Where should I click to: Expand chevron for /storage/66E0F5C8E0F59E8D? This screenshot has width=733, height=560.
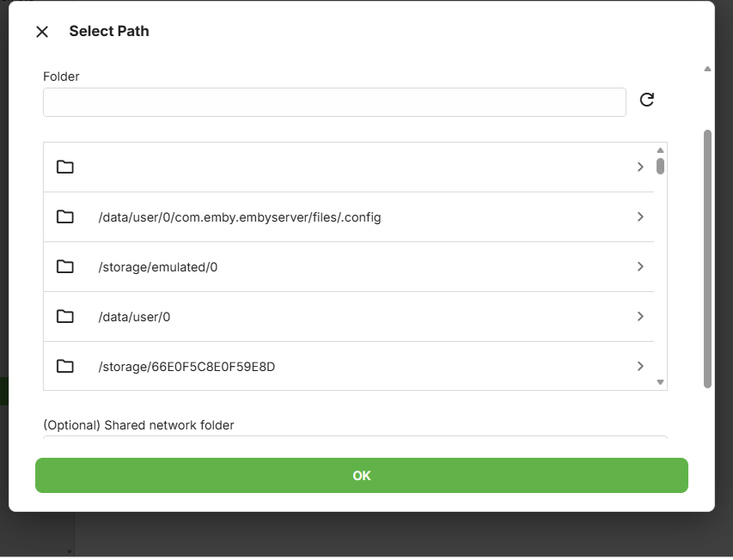640,366
